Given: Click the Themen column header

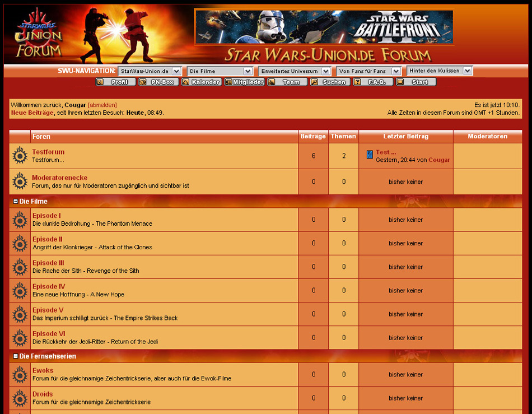Looking at the screenshot, I should pos(343,137).
